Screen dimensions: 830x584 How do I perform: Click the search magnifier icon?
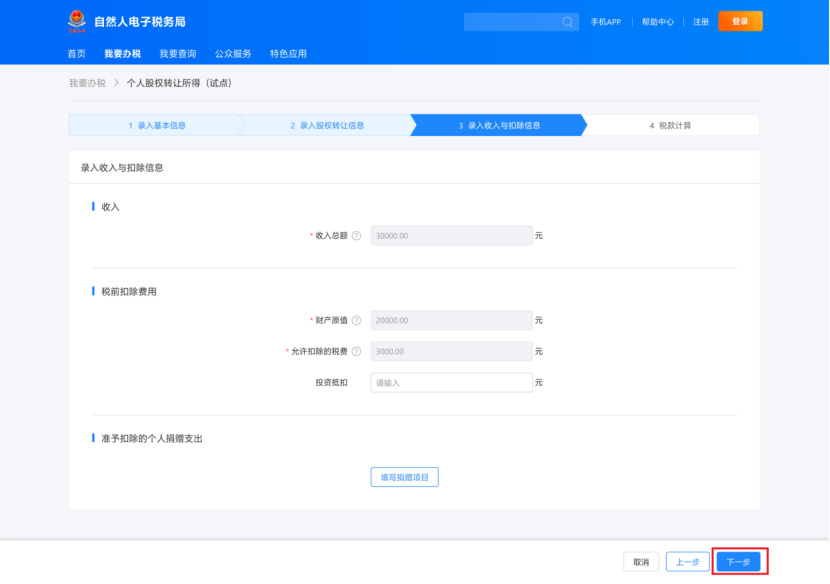point(569,21)
